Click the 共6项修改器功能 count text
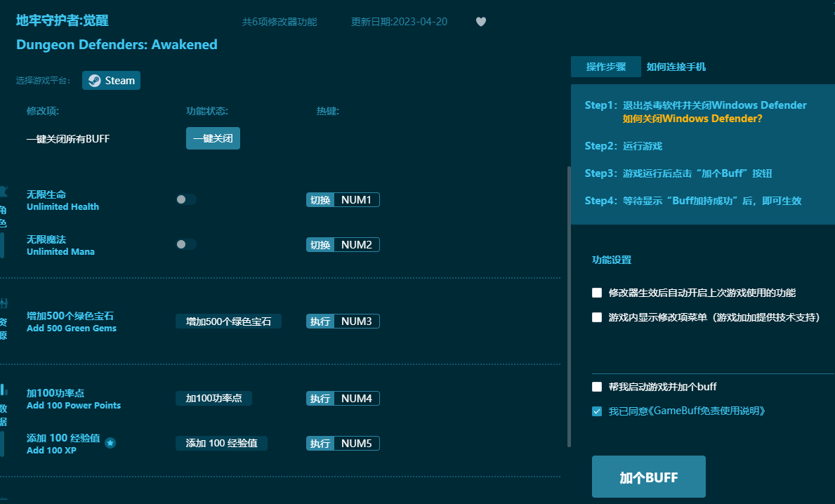 click(x=280, y=22)
